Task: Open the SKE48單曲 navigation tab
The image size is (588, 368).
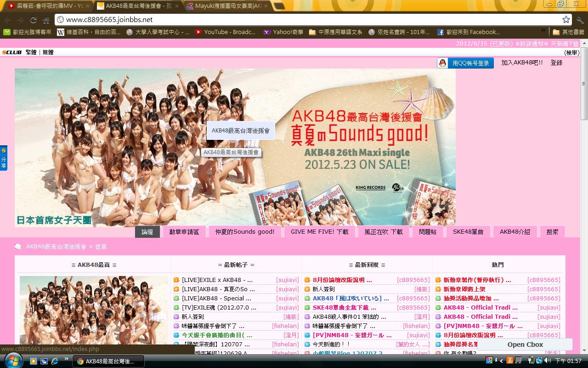Action: [x=468, y=232]
